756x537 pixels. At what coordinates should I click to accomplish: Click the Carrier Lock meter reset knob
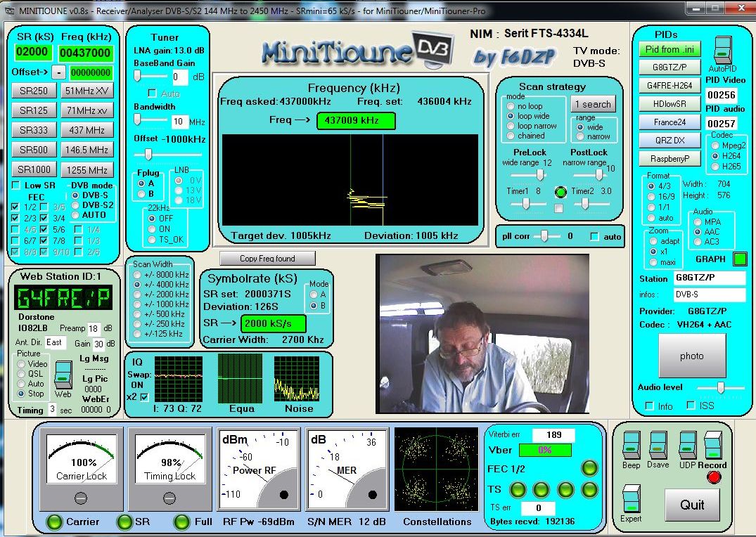click(x=80, y=498)
